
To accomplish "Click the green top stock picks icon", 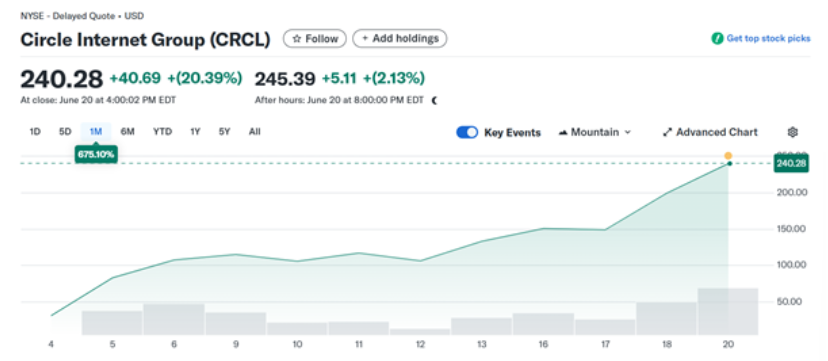I will pyautogui.click(x=717, y=39).
